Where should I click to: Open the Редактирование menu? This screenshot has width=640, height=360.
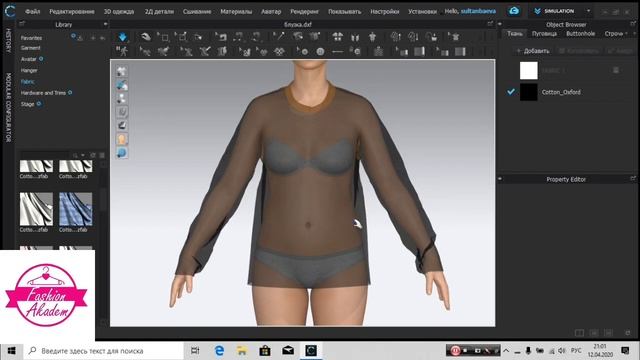[x=72, y=11]
